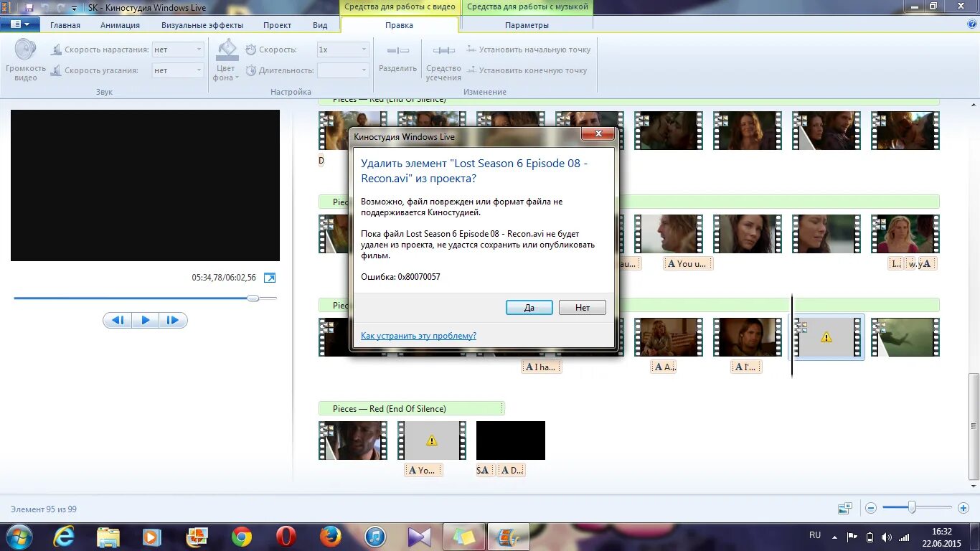Close the Киностудия error dialog
980x551 pixels.
pyautogui.click(x=597, y=134)
